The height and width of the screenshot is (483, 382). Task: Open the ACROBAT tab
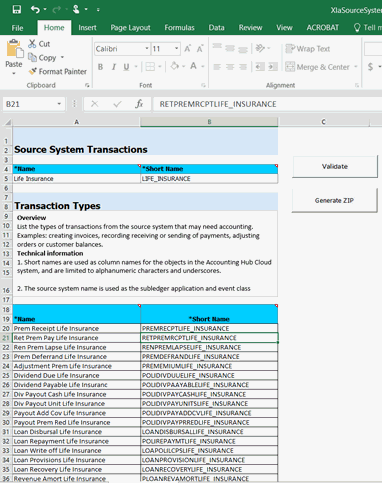coord(322,28)
